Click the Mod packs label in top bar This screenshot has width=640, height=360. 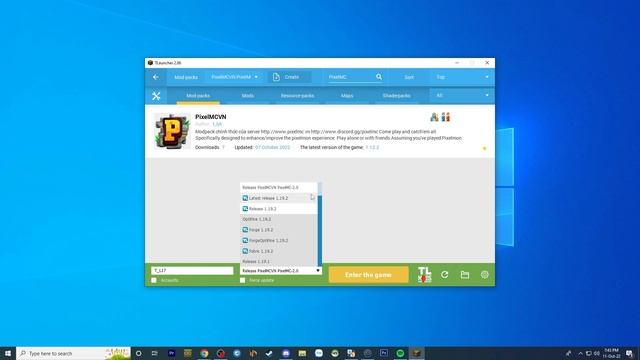186,77
